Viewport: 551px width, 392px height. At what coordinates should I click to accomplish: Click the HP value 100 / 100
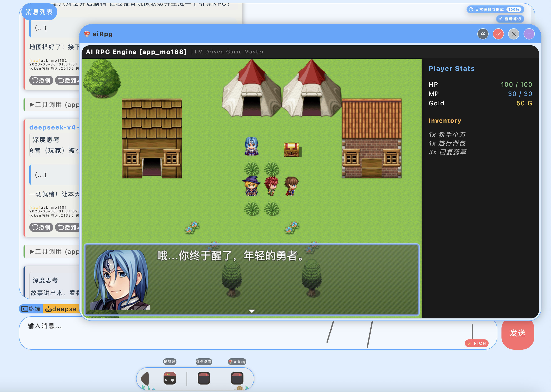tap(516, 84)
